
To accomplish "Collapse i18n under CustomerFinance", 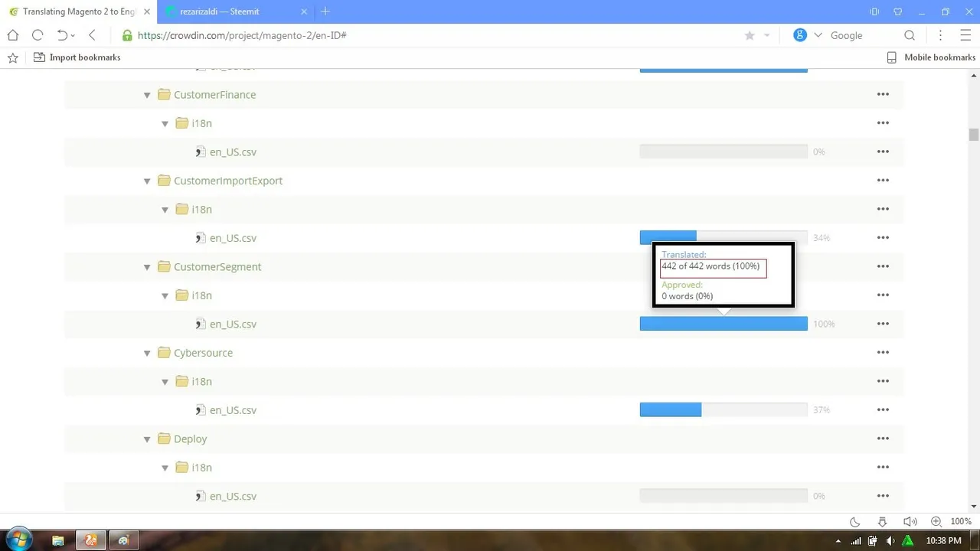I will (165, 124).
